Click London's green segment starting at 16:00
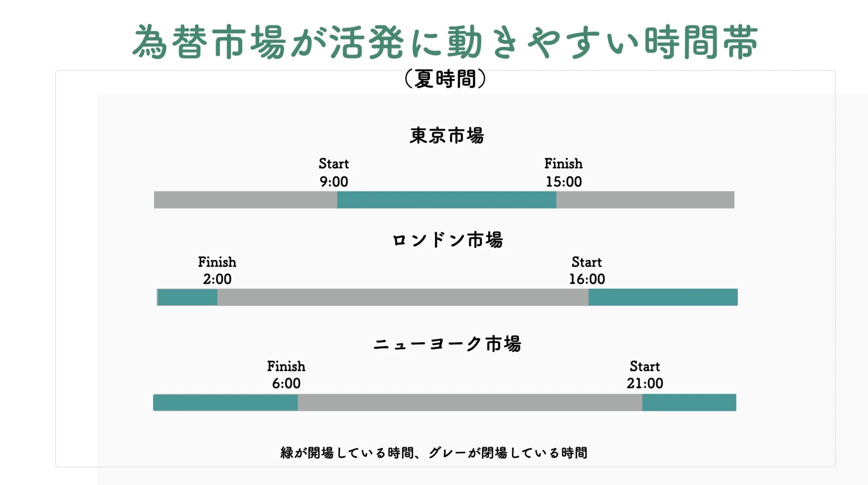The width and height of the screenshot is (868, 485). pyautogui.click(x=663, y=297)
